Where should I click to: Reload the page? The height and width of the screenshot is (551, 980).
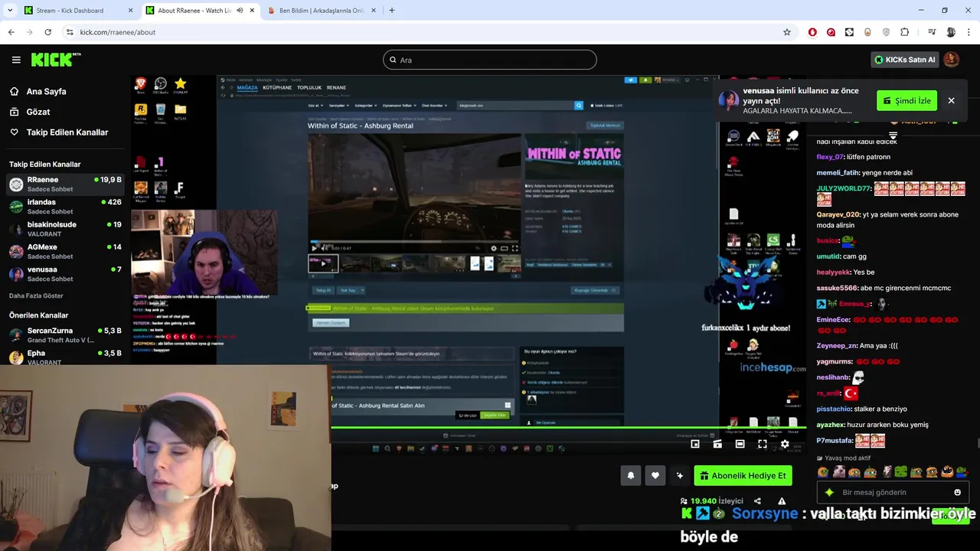[47, 32]
